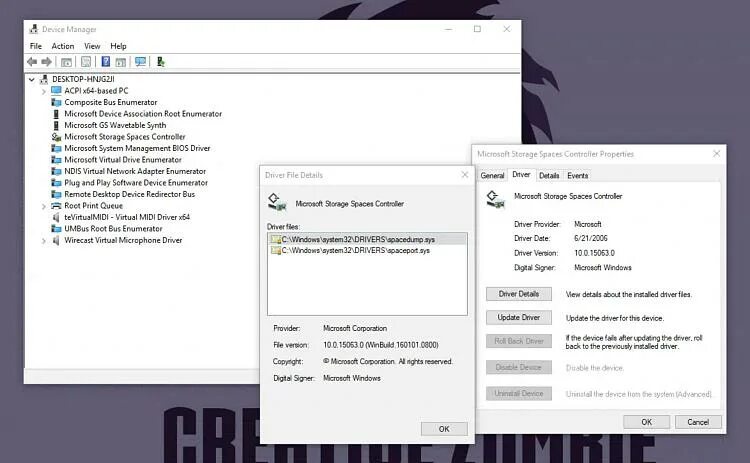Select the Composite Bus Enumerator label
This screenshot has width=750, height=463.
coord(110,102)
